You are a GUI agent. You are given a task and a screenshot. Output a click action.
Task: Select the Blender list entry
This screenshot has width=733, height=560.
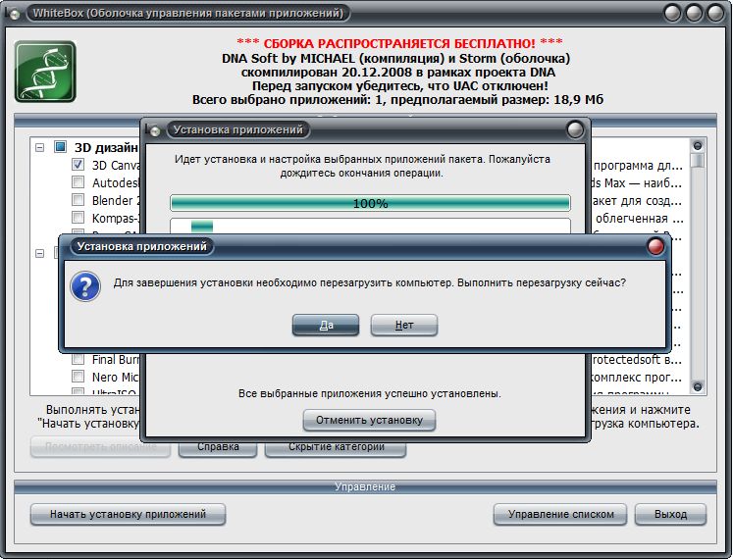(116, 200)
